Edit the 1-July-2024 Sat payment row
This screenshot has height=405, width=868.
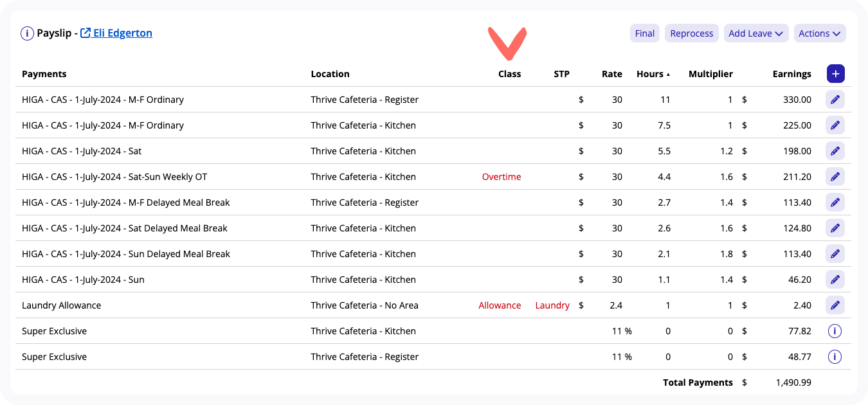click(x=835, y=151)
